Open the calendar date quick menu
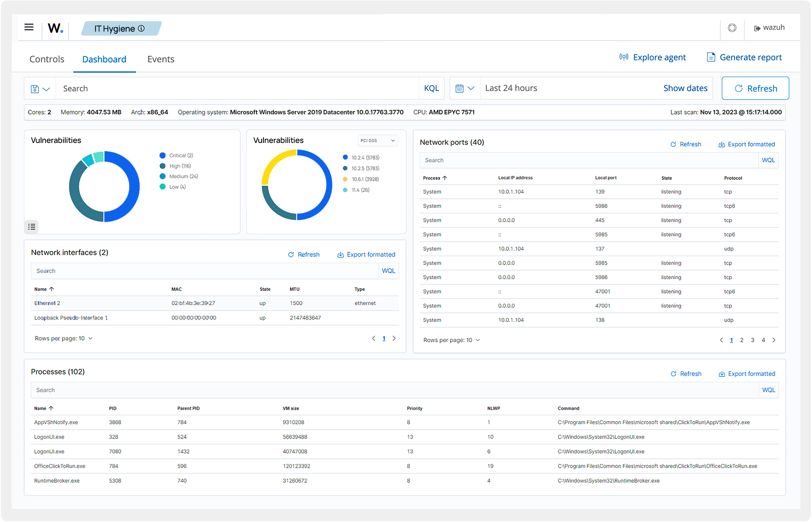This screenshot has height=522, width=812. 465,88
